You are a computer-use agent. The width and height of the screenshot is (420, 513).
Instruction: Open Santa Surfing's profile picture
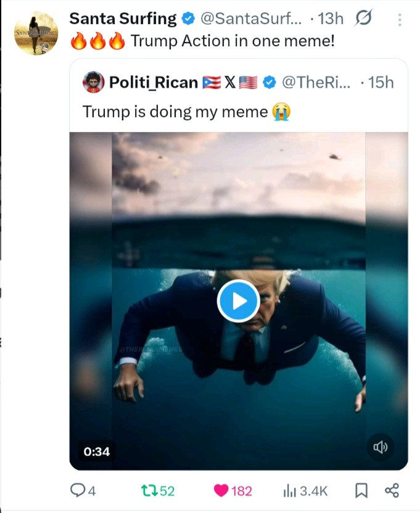pos(36,33)
